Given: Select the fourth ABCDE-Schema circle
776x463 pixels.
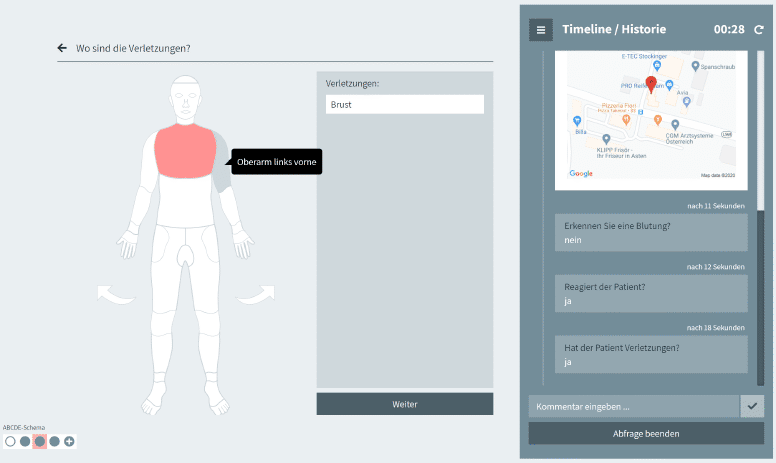Looking at the screenshot, I should point(55,441).
